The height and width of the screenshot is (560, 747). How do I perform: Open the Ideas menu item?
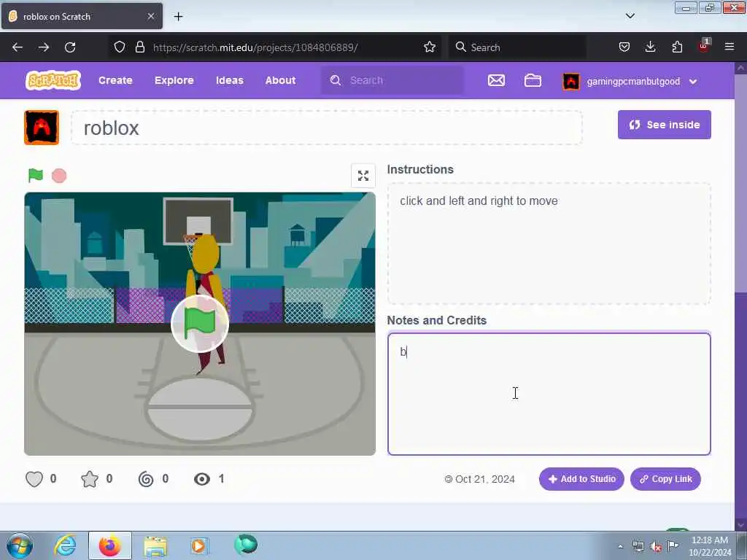[x=230, y=80]
